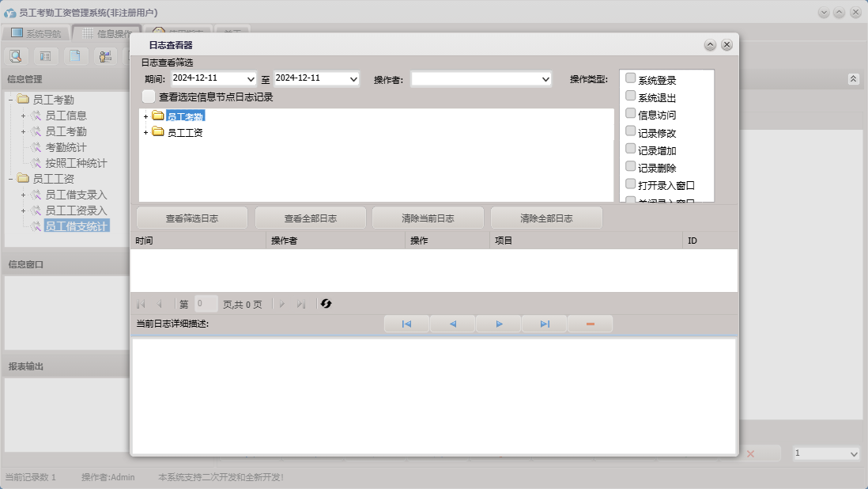
Task: Click the 员工借支录入 node icon in sidebar
Action: 36,195
